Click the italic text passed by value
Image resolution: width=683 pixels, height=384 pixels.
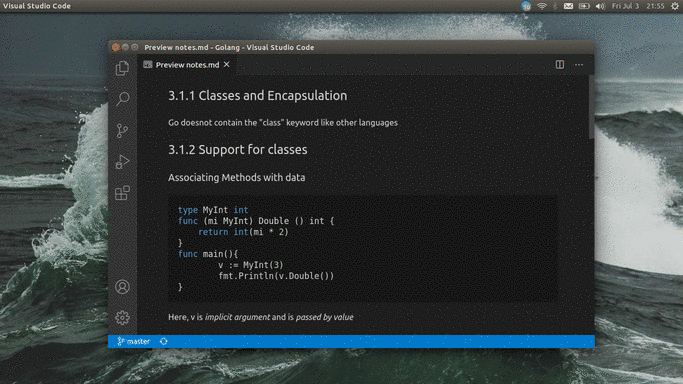pos(325,317)
